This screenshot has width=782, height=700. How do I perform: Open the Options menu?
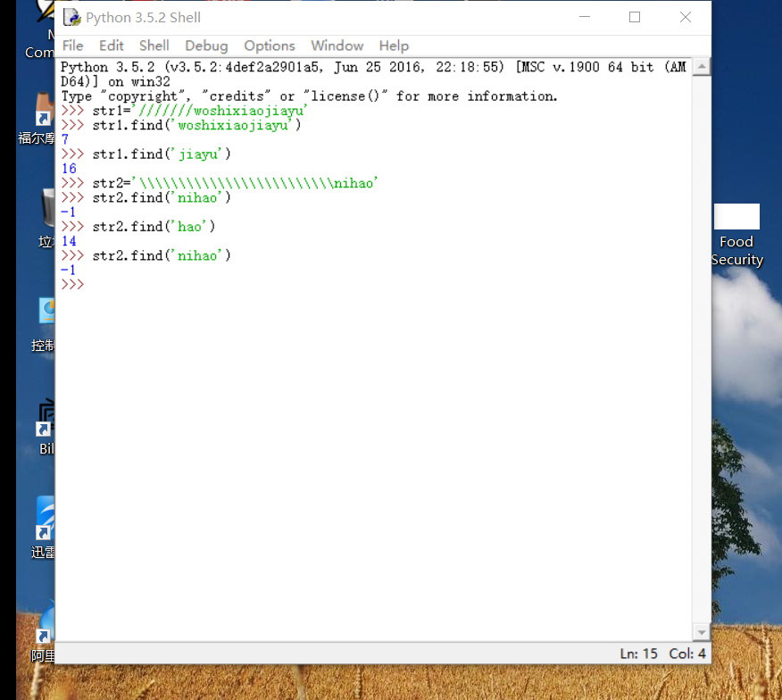coord(269,46)
